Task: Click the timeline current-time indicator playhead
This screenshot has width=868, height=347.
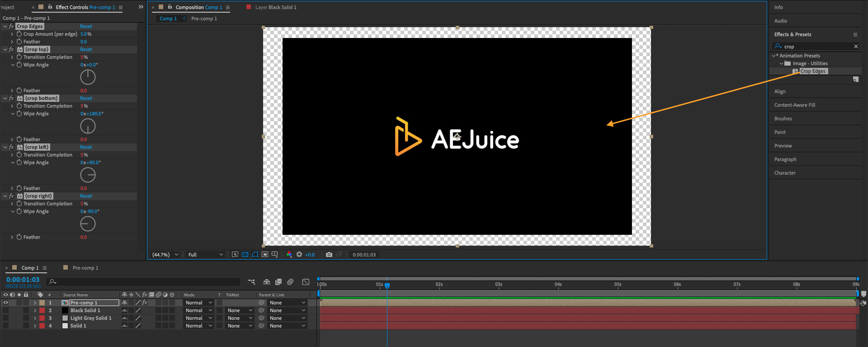Action: point(387,285)
